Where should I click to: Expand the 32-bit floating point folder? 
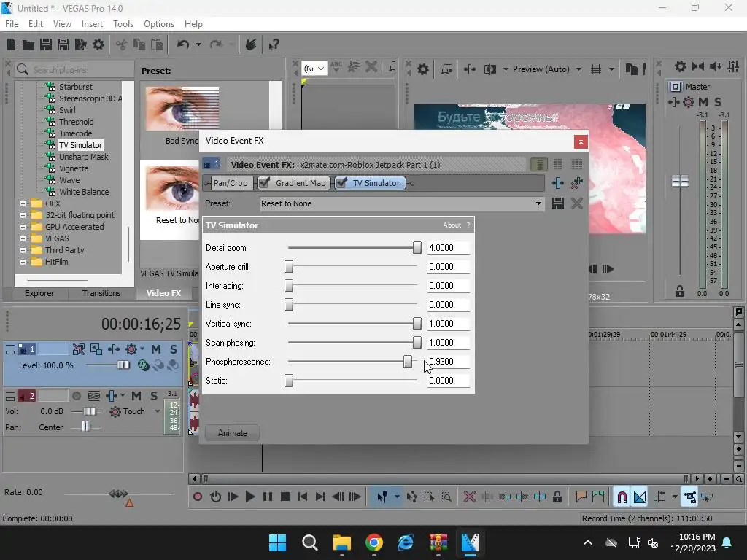[x=23, y=215]
